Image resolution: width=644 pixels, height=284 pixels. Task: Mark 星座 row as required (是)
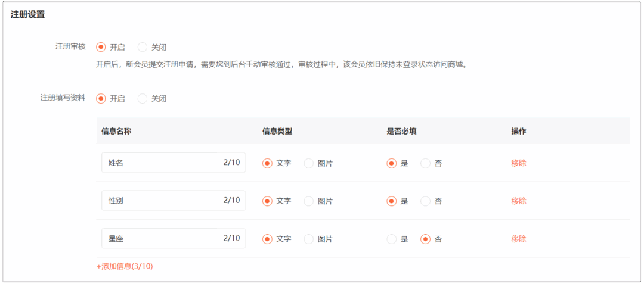[x=392, y=239]
